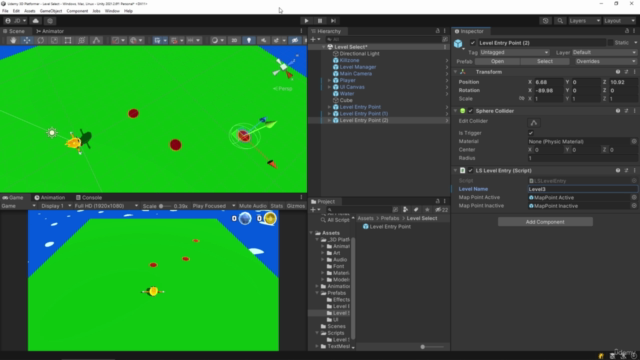
Task: Select the Rect transform tool
Action: click(68, 40)
